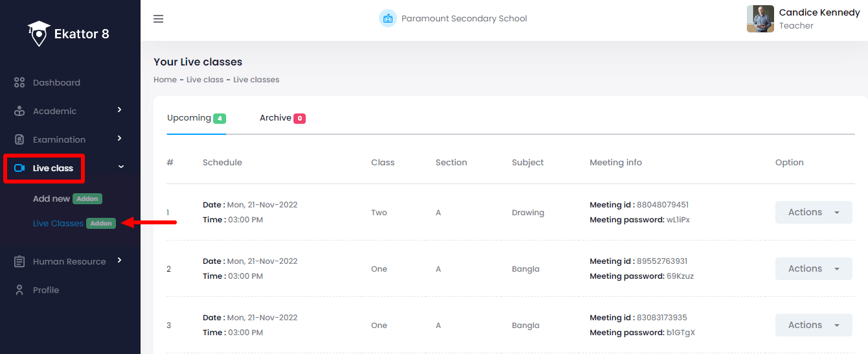The image size is (868, 354).
Task: Expand the Academic menu chevron
Action: tap(119, 110)
